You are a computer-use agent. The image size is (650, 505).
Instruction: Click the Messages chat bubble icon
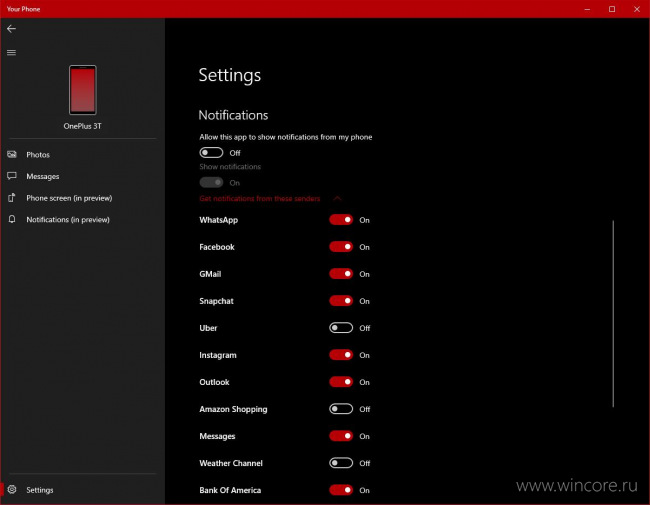(12, 176)
